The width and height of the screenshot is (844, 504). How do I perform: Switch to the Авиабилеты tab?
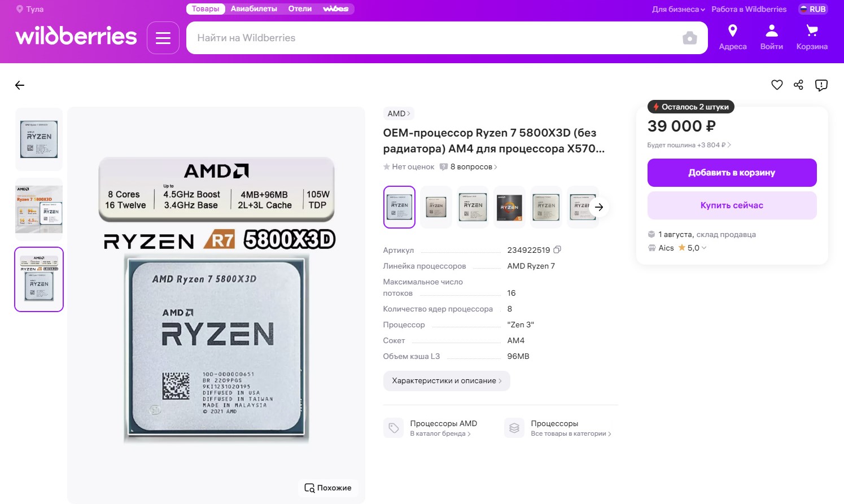click(x=253, y=9)
